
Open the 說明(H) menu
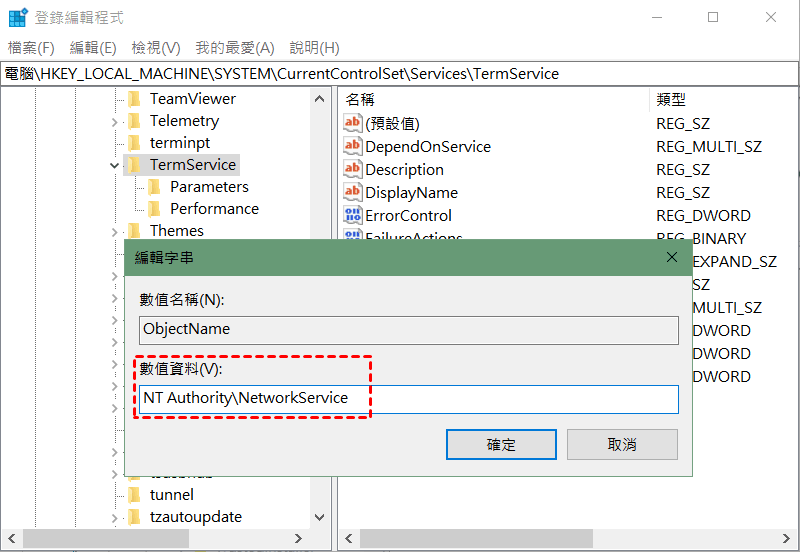[314, 48]
